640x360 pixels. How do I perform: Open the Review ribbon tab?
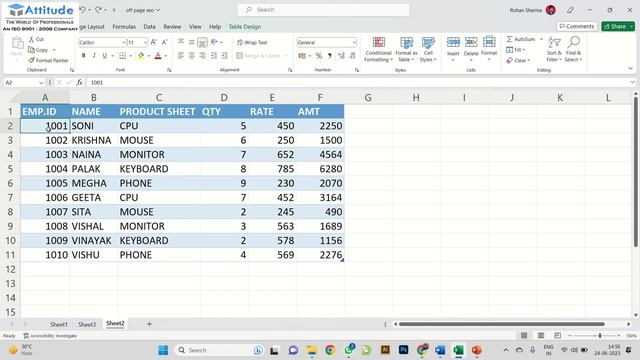pyautogui.click(x=172, y=27)
